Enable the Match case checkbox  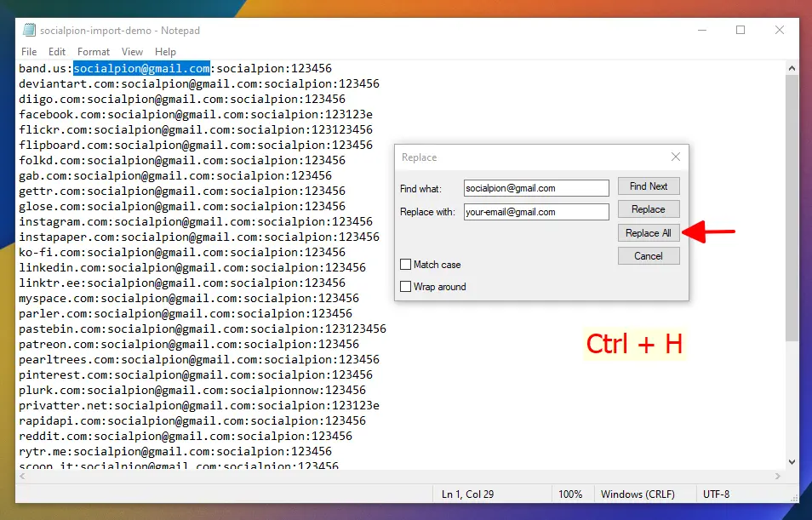tap(405, 265)
